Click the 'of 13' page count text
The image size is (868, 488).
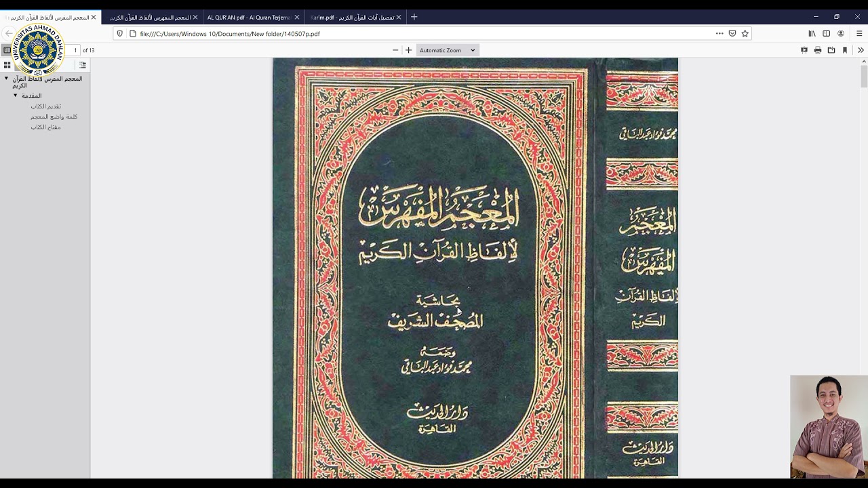[x=89, y=50]
